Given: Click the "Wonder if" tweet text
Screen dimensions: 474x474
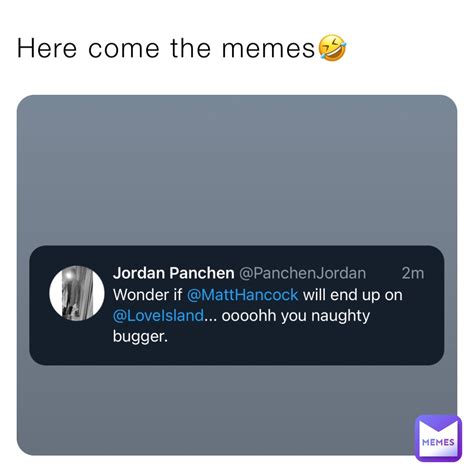Looking at the screenshot, I should pyautogui.click(x=148, y=295).
